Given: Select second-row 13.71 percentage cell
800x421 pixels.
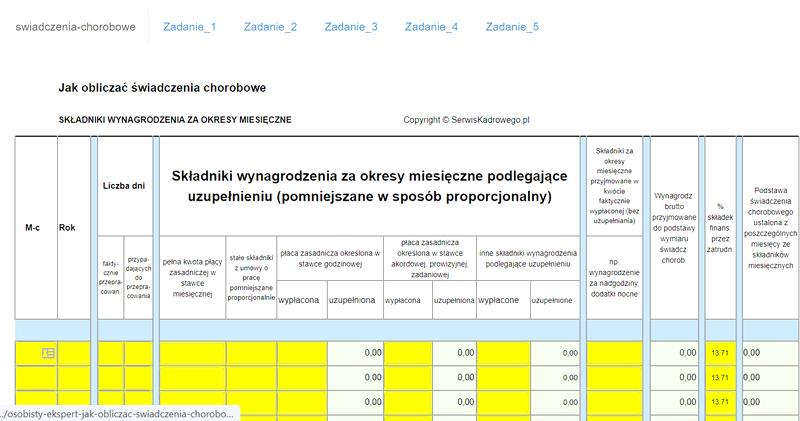Looking at the screenshot, I should [720, 378].
